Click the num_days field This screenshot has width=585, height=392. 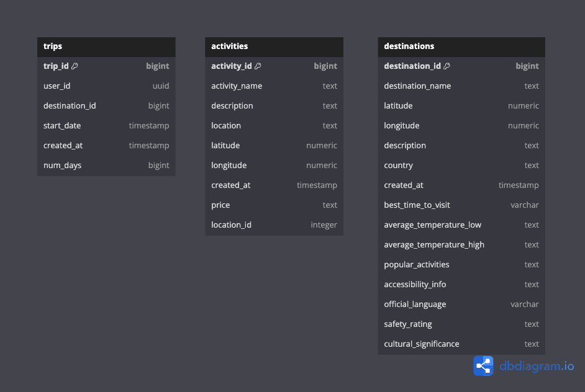[x=106, y=165]
